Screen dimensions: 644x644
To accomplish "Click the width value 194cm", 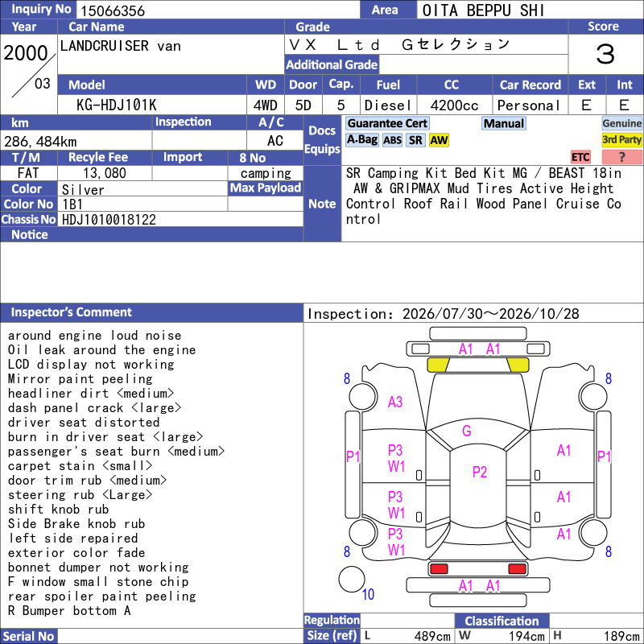I will click(526, 636).
